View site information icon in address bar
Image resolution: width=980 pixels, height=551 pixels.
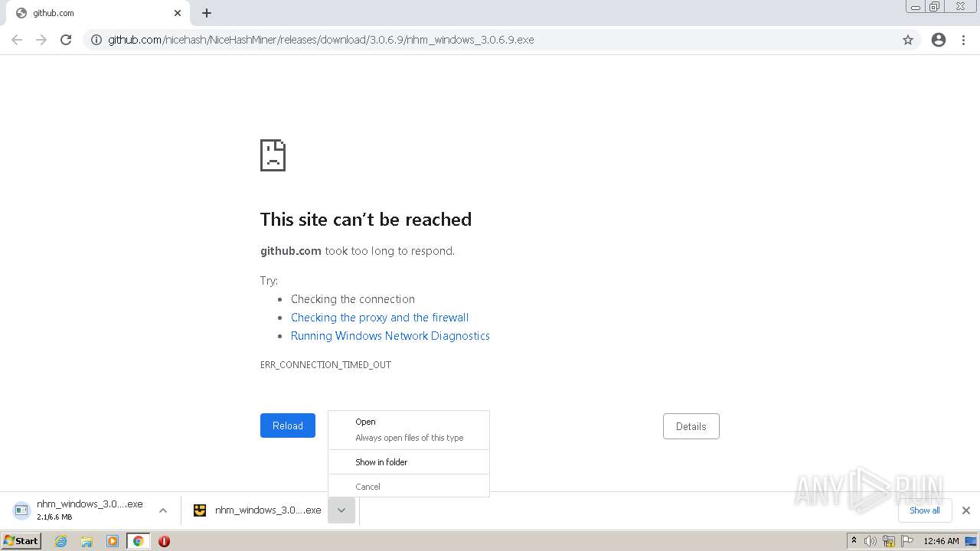click(x=96, y=40)
